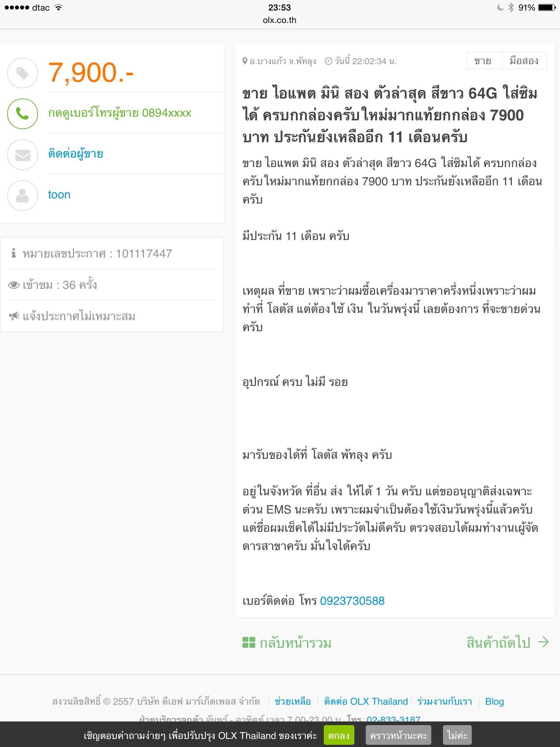This screenshot has width=560, height=747.
Task: Postpone survey with คราวหน้านะคะ button
Action: coord(398,735)
